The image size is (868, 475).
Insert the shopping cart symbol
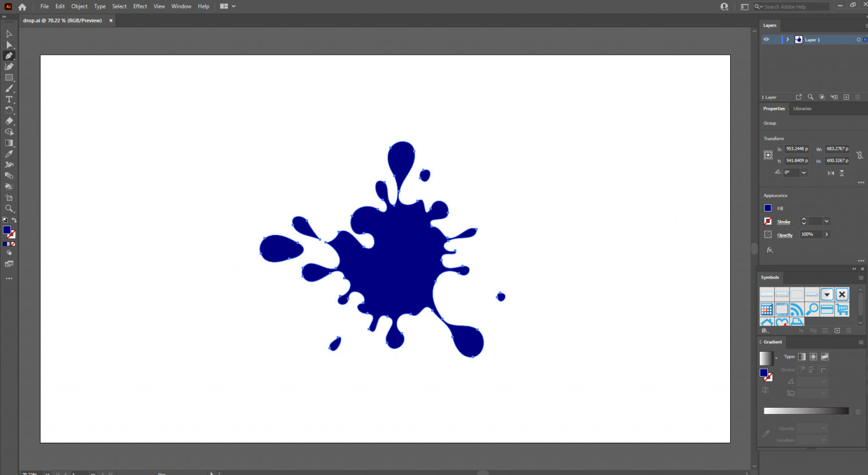842,309
